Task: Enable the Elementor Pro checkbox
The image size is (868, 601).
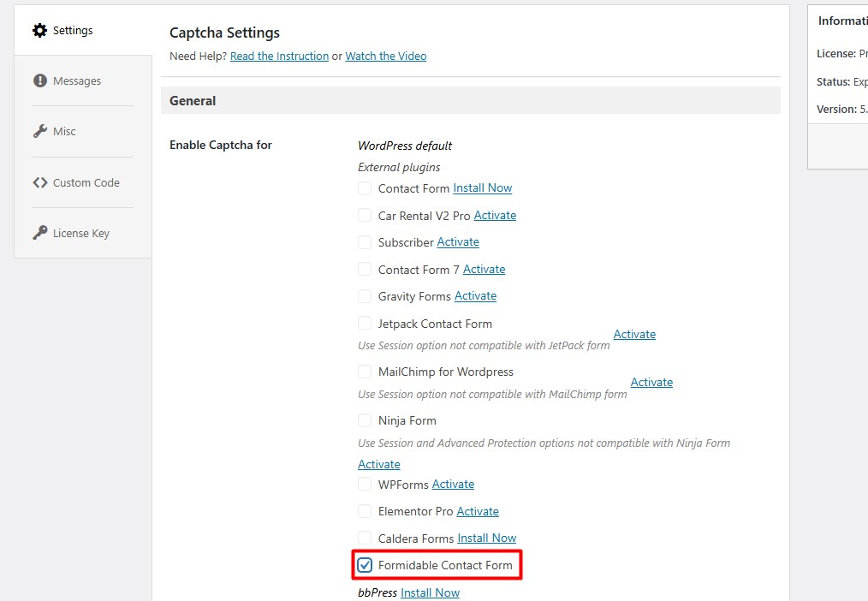Action: pos(365,511)
